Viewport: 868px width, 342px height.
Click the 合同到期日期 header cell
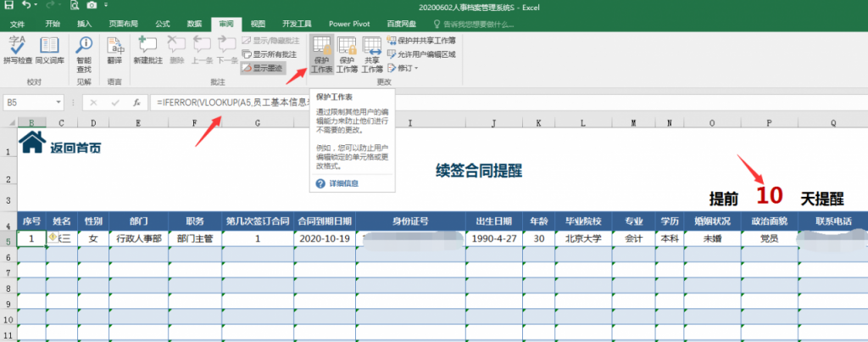tap(325, 221)
